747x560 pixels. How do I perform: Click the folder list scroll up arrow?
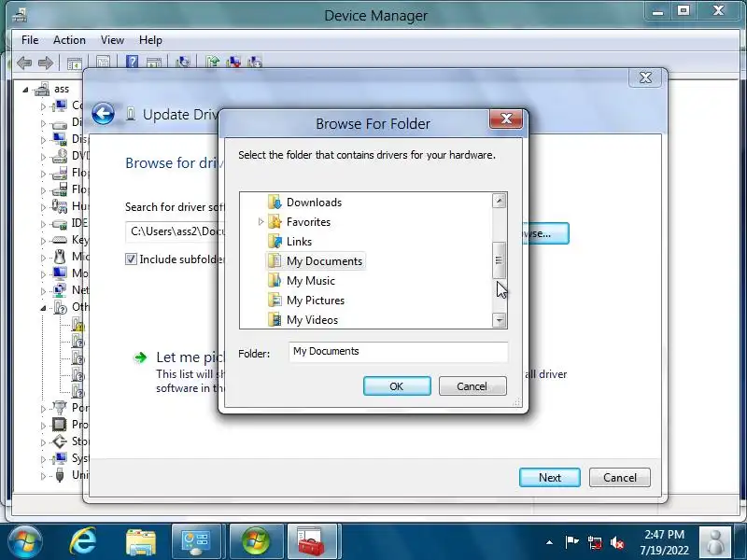(499, 201)
